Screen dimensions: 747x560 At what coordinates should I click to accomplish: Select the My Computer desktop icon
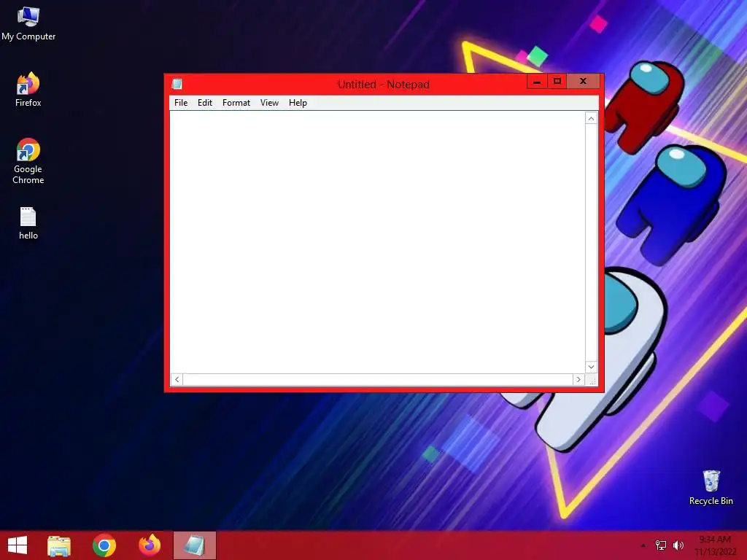[28, 24]
